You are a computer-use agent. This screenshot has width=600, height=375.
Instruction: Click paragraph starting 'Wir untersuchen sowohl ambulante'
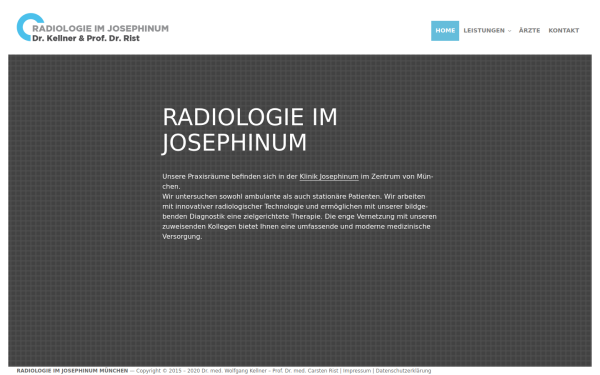(299, 217)
